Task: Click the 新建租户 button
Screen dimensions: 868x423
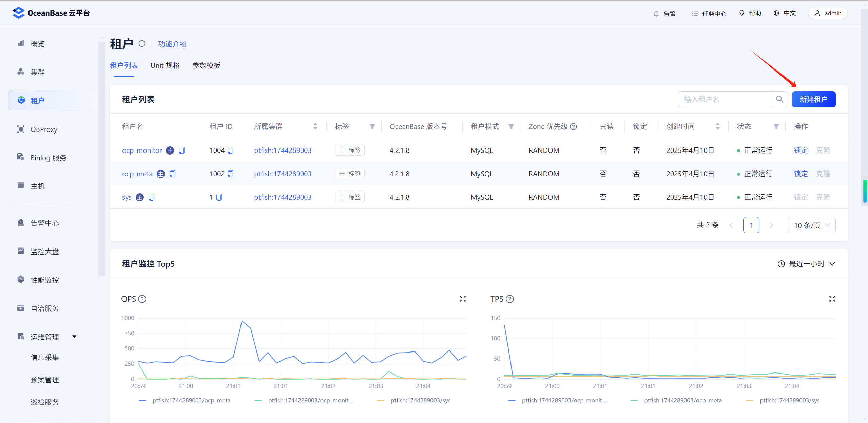Action: 813,99
